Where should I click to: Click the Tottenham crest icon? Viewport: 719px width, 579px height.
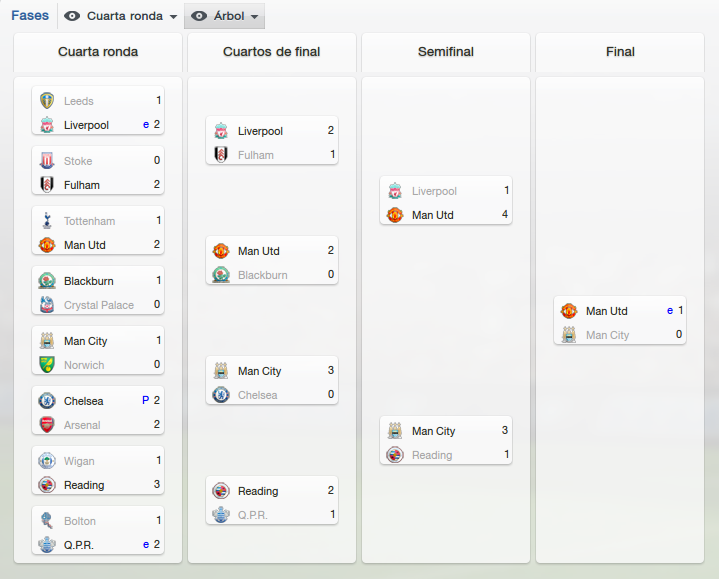47,221
